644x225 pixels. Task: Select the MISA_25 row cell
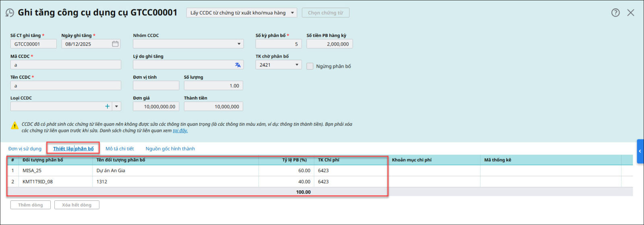point(32,171)
